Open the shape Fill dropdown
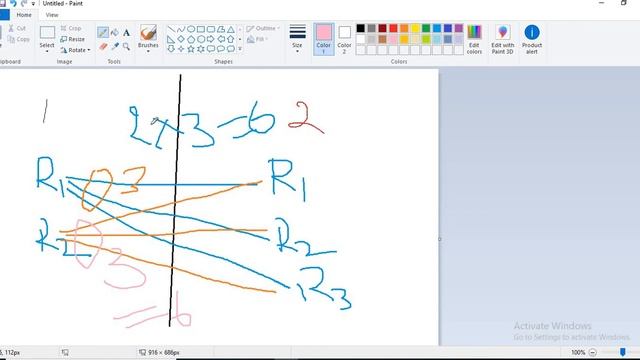Image resolution: width=640 pixels, height=360 pixels. click(257, 39)
